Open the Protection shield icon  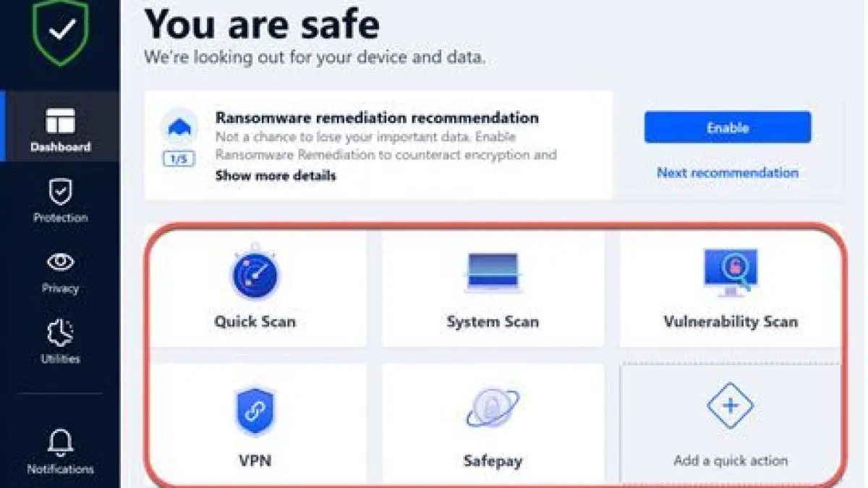60,192
